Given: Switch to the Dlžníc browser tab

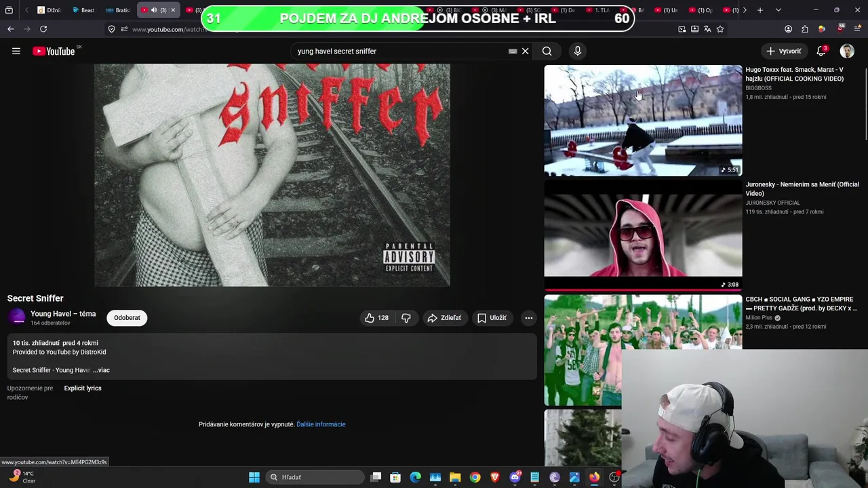Looking at the screenshot, I should [49, 10].
